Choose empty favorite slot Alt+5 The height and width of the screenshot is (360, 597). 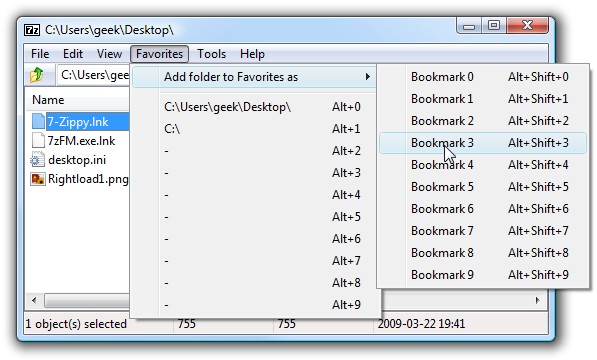(254, 217)
